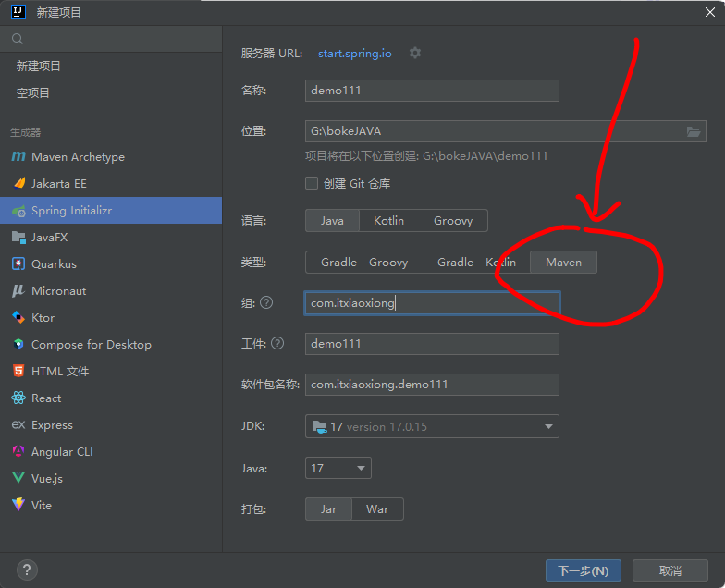Click the HTML5 file icon
Image resolution: width=725 pixels, height=588 pixels.
click(x=18, y=372)
